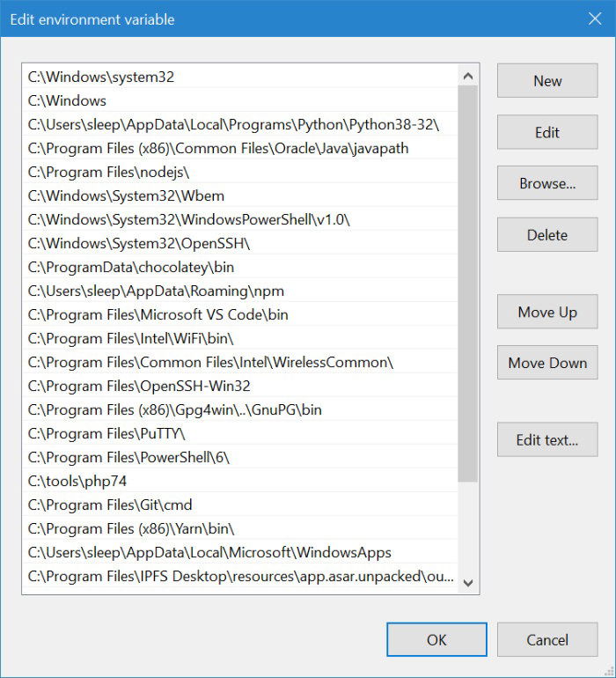Select the Microsoft\WindowsApps entry
The height and width of the screenshot is (678, 616).
tap(240, 553)
